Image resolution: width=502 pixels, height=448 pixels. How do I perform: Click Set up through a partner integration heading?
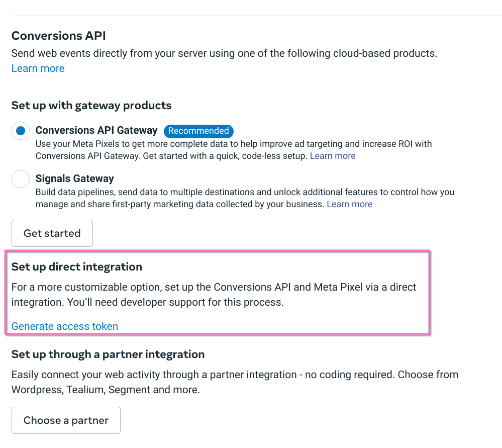pos(108,354)
